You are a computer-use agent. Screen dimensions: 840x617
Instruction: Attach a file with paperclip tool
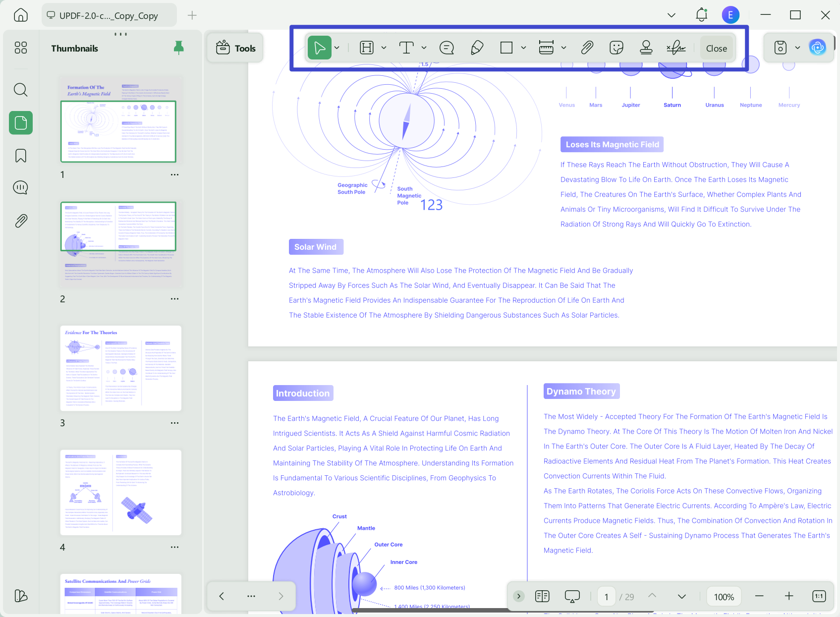(587, 48)
